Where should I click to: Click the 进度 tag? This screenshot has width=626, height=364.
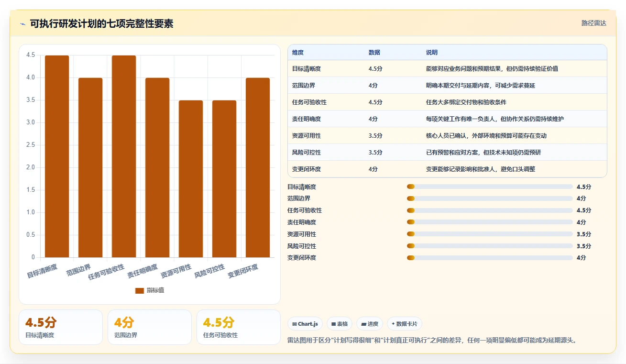point(370,324)
